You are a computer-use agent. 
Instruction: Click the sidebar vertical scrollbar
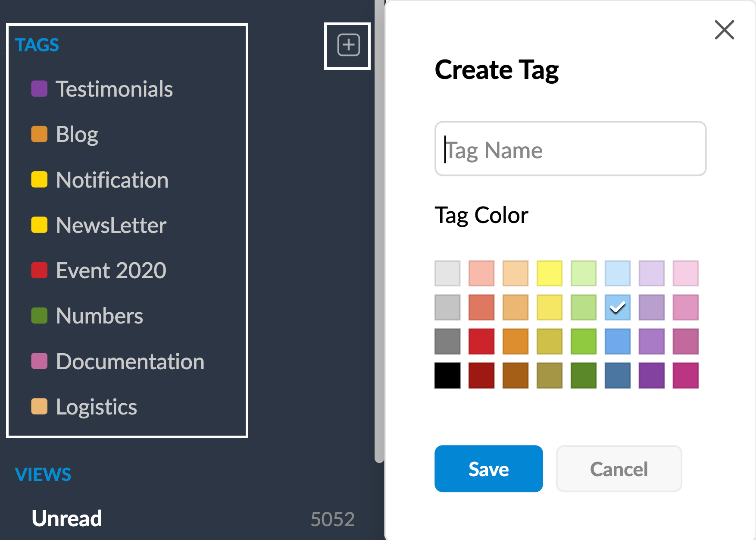pos(379,231)
